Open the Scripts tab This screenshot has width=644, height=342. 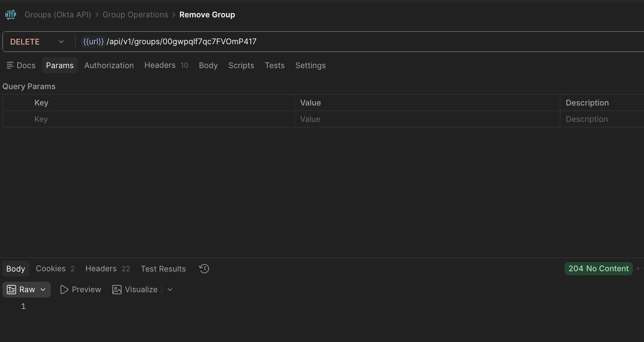(241, 65)
